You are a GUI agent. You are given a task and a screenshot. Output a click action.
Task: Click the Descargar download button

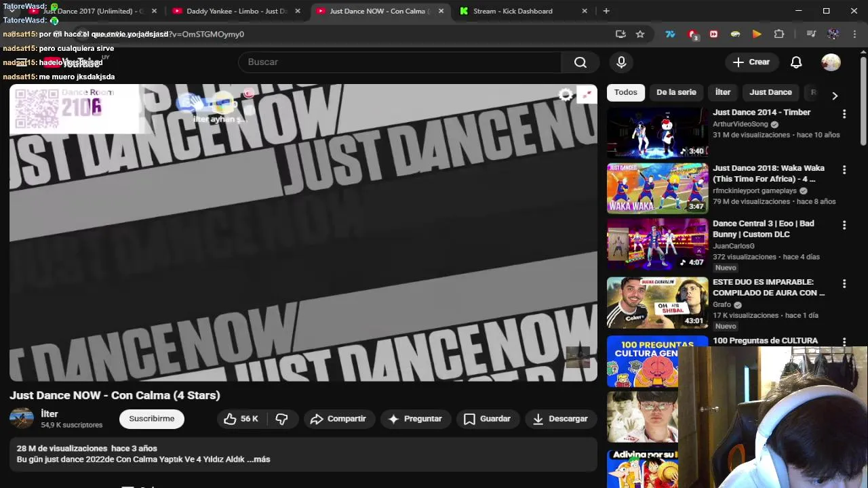coord(560,419)
